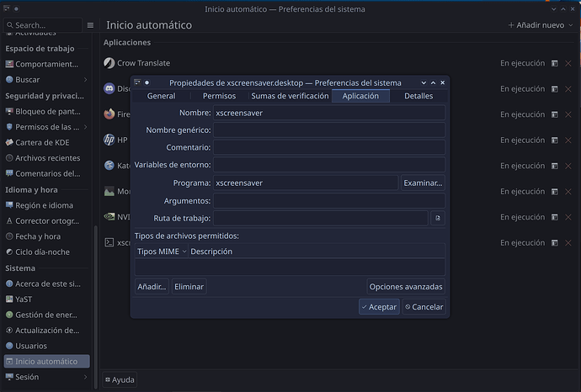Image resolution: width=581 pixels, height=392 pixels.
Task: Browse for working path folder icon
Action: tap(438, 218)
